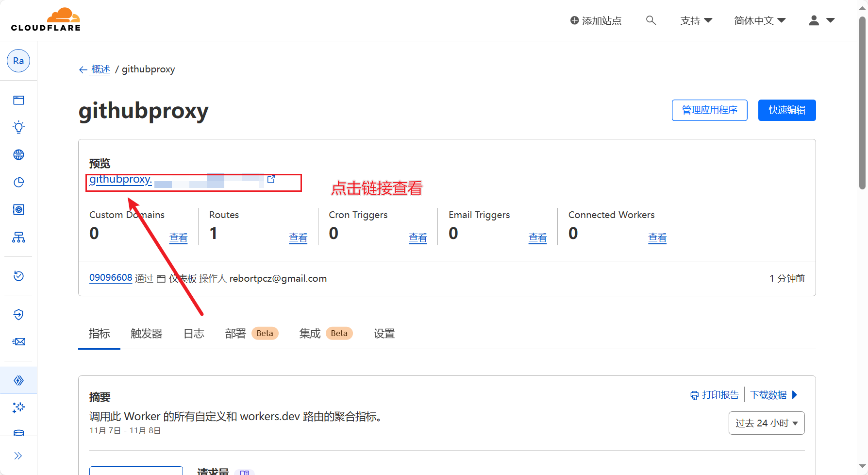The height and width of the screenshot is (475, 868).
Task: Click the Email envelope sidebar icon
Action: (18, 342)
